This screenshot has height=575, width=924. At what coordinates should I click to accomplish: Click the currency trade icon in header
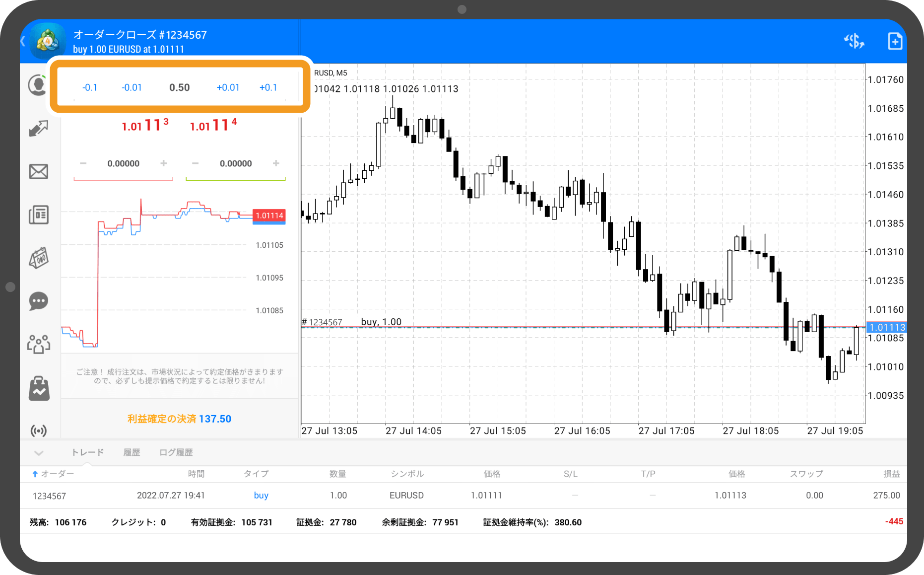tap(854, 41)
